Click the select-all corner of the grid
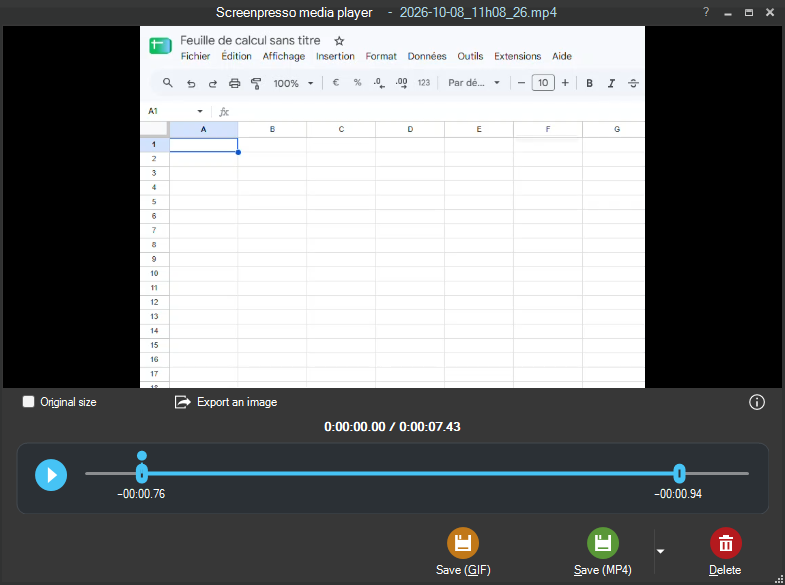The image size is (785, 585). (x=154, y=129)
